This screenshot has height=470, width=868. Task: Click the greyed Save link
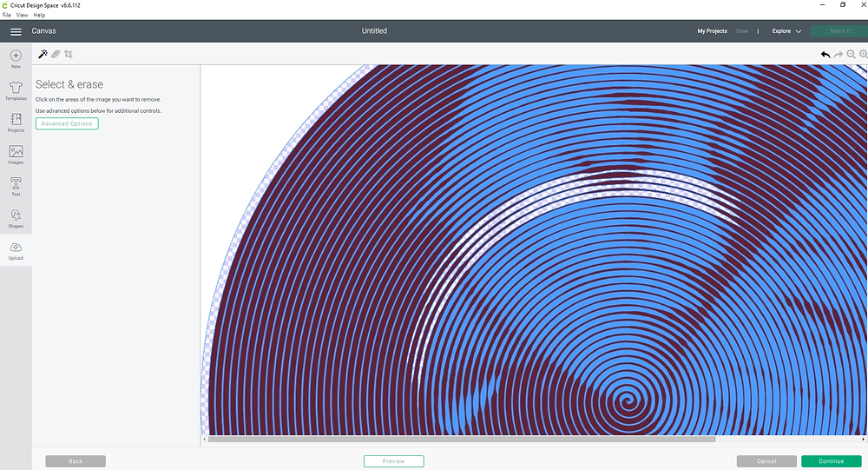(742, 31)
